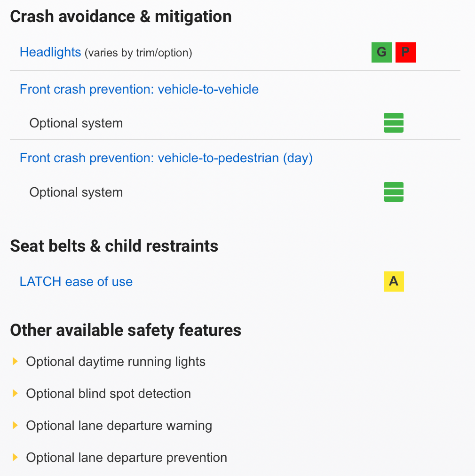Click the Crash avoidance & mitigation heading
This screenshot has height=476, width=475.
[x=121, y=17]
